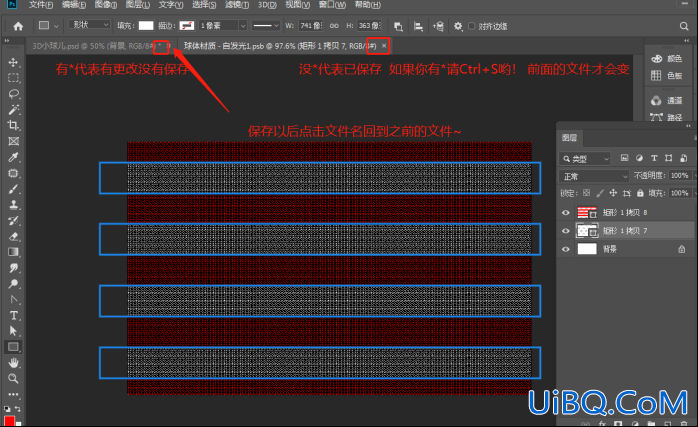Open the 形状 tool mode dropdown

pos(89,25)
